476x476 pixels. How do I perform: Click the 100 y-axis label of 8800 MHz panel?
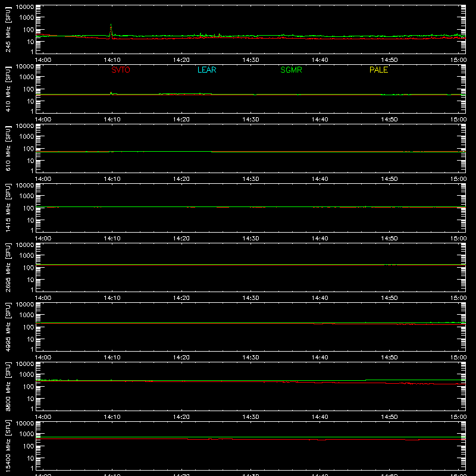tap(29, 387)
